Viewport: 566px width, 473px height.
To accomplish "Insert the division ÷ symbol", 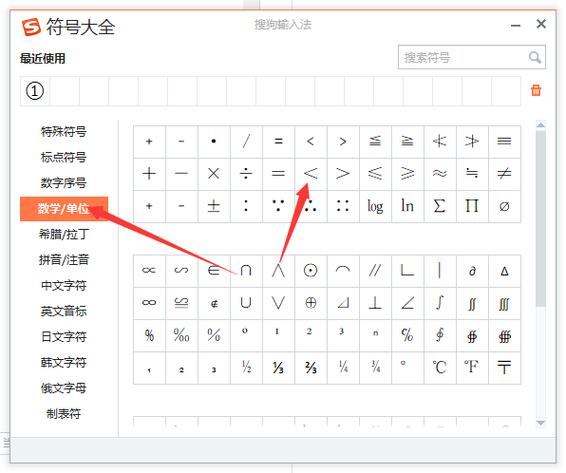I will coord(246,174).
